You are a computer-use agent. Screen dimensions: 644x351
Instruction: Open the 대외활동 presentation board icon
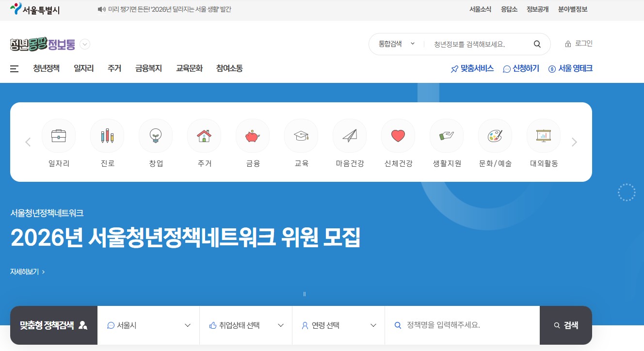click(x=544, y=136)
